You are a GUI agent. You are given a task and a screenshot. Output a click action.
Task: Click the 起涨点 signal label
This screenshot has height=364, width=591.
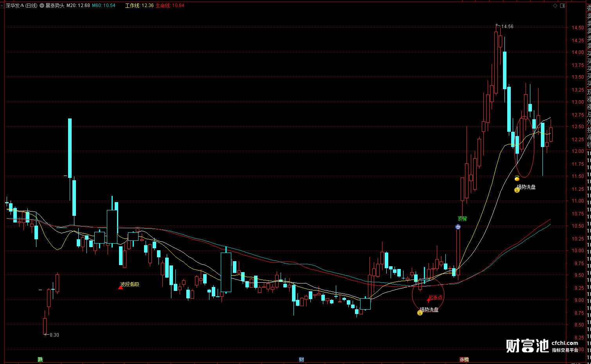click(436, 298)
